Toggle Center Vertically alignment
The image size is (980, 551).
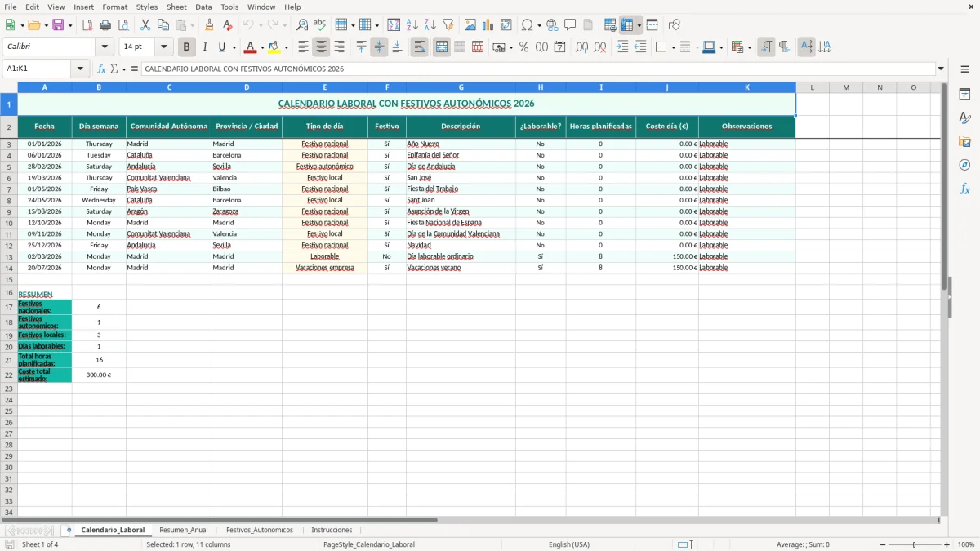coord(379,47)
